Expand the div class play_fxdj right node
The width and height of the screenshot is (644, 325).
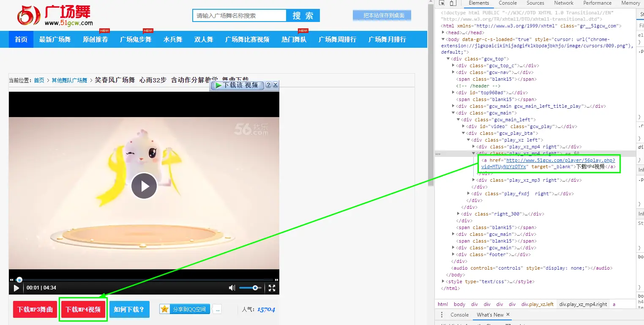pyautogui.click(x=469, y=194)
